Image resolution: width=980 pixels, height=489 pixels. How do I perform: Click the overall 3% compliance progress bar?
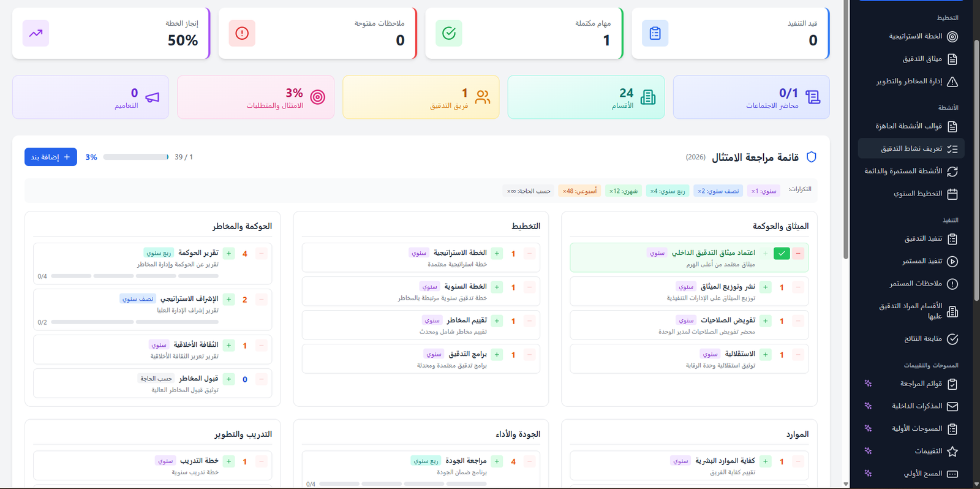coord(136,157)
